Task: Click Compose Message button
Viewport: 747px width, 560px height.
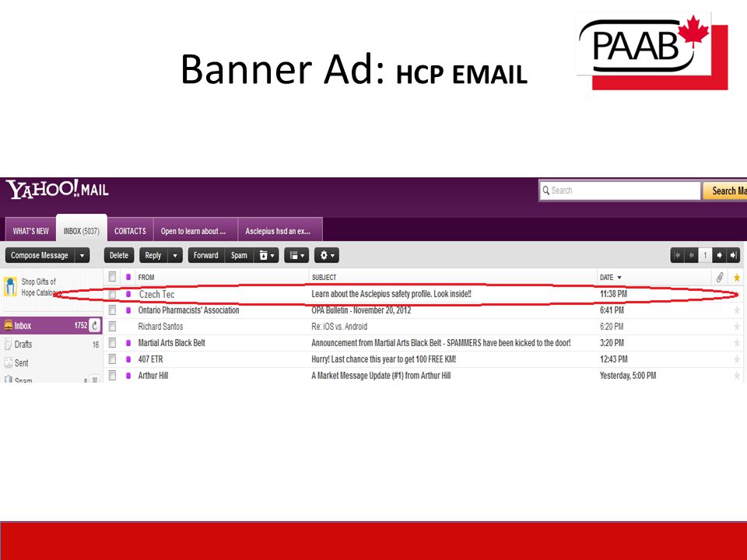Action: click(x=40, y=256)
